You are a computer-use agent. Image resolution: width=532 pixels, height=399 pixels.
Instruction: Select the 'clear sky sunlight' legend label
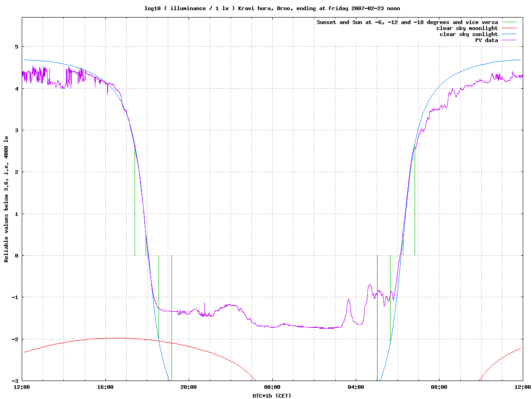coord(469,34)
